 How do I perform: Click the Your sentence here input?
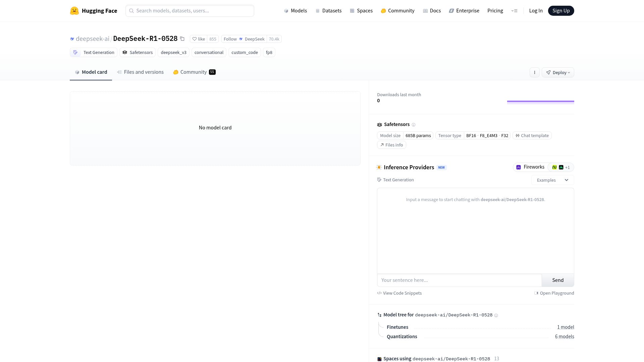pyautogui.click(x=459, y=280)
